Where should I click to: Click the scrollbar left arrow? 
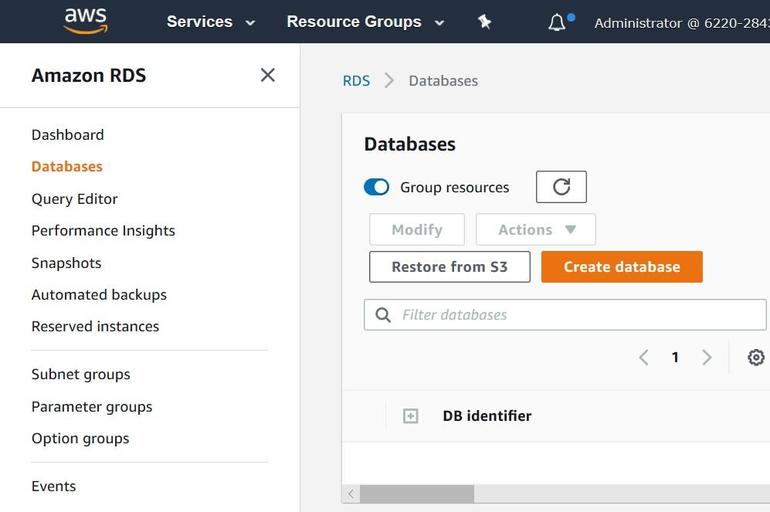(351, 493)
